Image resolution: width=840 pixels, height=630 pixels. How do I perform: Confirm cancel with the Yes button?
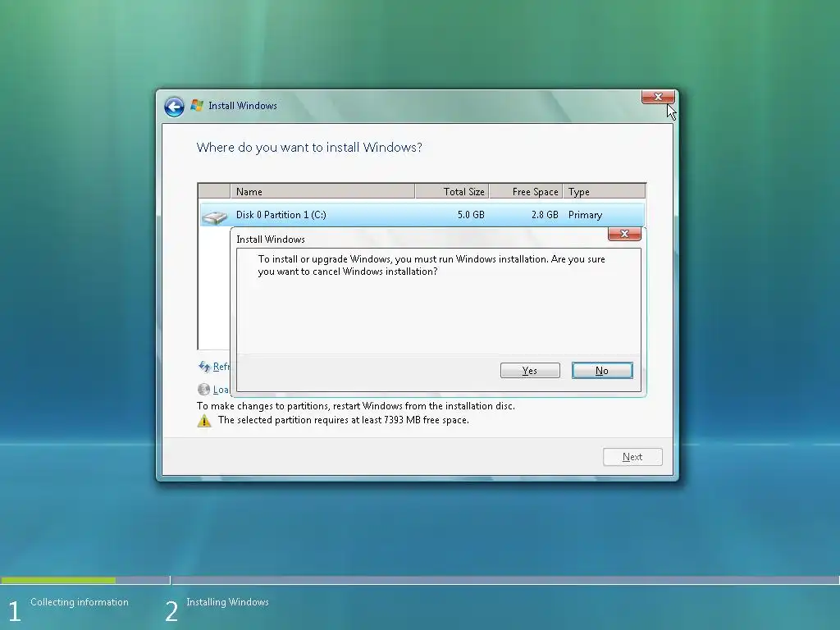coord(530,371)
